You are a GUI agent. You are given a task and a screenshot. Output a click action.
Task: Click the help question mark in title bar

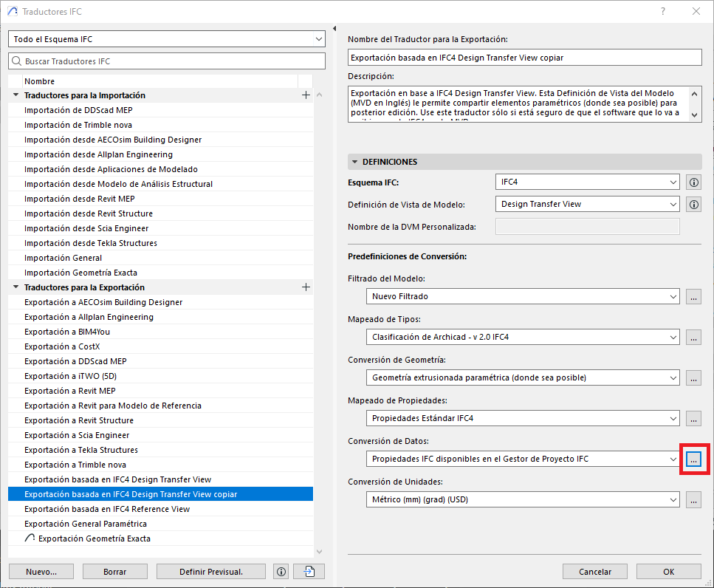click(x=662, y=11)
